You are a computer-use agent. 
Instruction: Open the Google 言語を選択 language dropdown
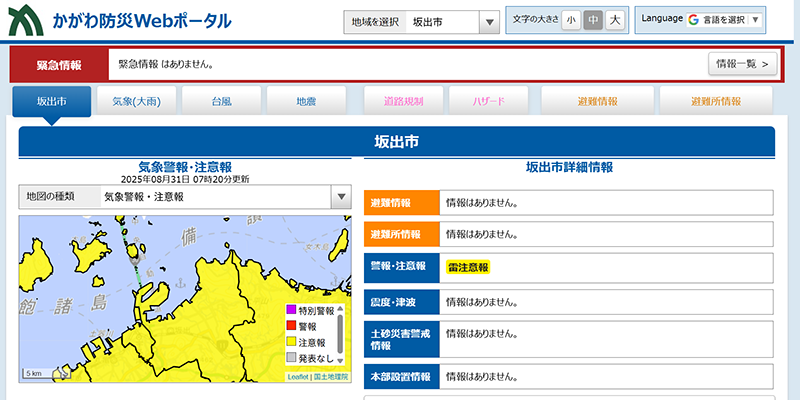tap(724, 20)
